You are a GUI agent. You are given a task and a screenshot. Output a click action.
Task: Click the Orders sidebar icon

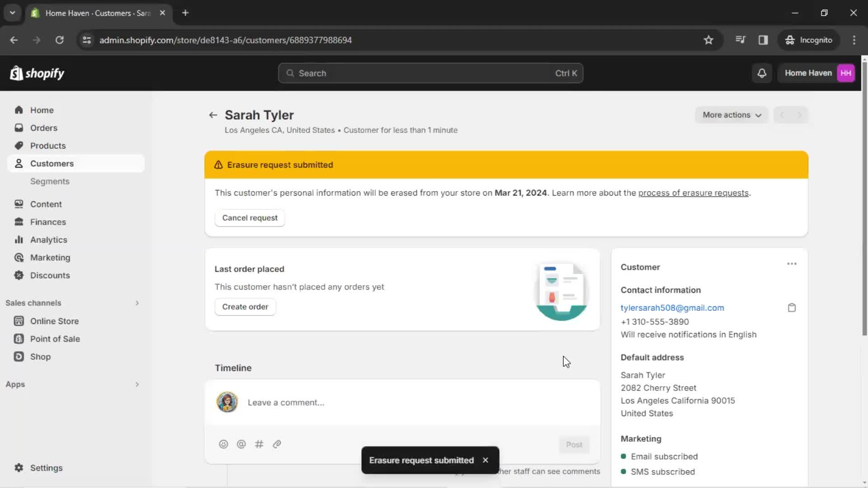tap(18, 127)
